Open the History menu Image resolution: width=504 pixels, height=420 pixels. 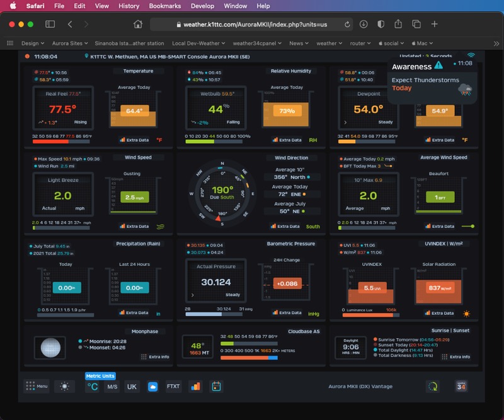click(129, 6)
